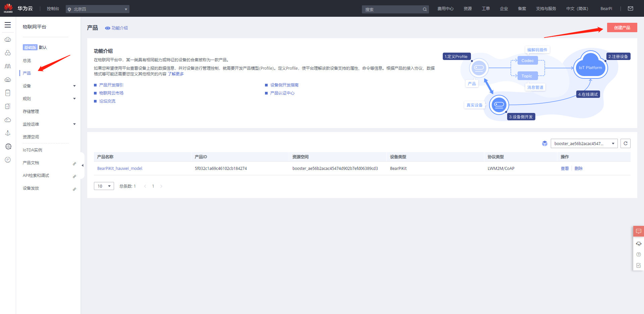Open the BearPiKit_hauwei_model product link
This screenshot has height=314, width=644.
[x=120, y=169]
